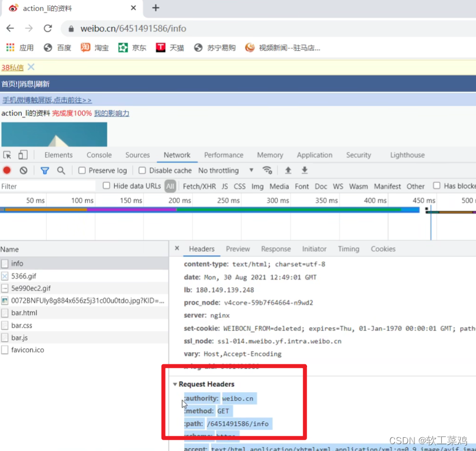
Task: Switch to the Memory tab
Action: coord(270,155)
